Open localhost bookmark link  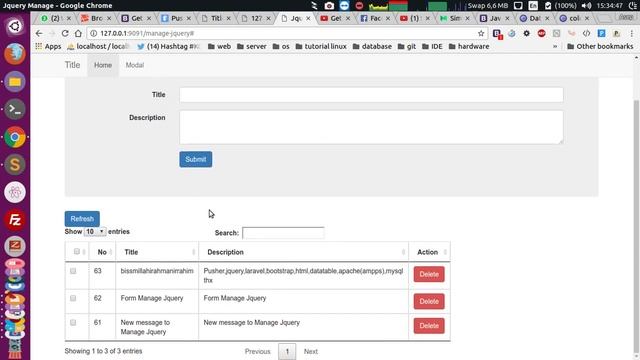pyautogui.click(x=98, y=47)
